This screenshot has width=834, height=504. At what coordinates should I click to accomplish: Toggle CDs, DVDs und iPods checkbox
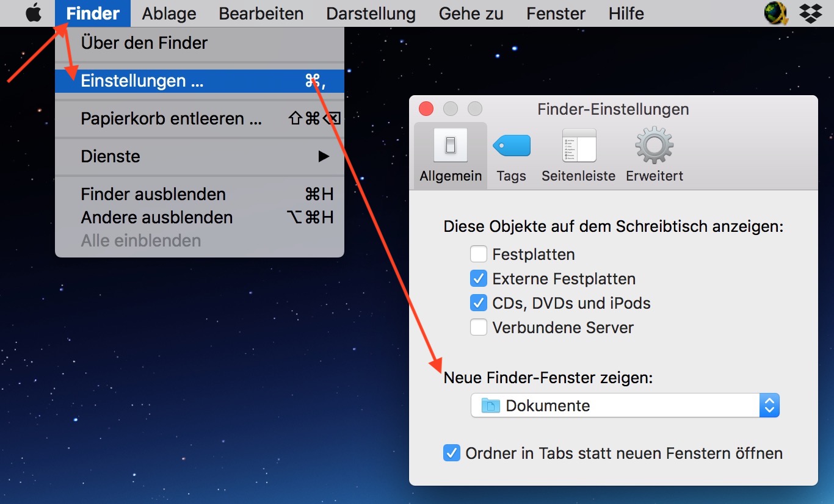[x=479, y=303]
